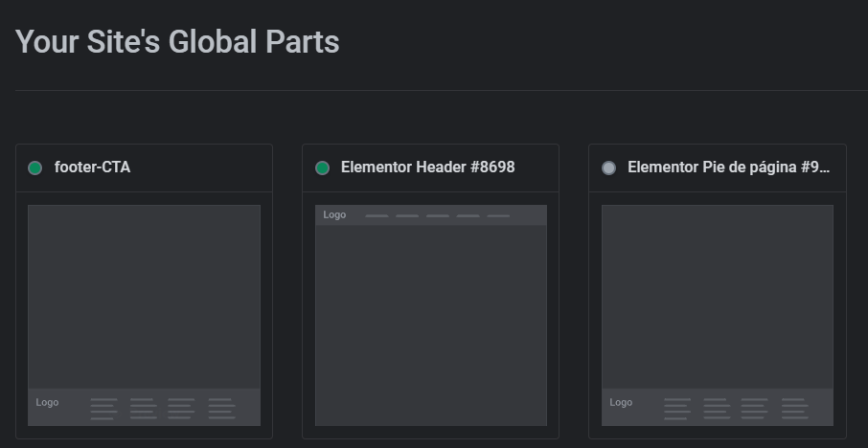
Task: Open the Elementor Header #8698 title
Action: coord(428,167)
